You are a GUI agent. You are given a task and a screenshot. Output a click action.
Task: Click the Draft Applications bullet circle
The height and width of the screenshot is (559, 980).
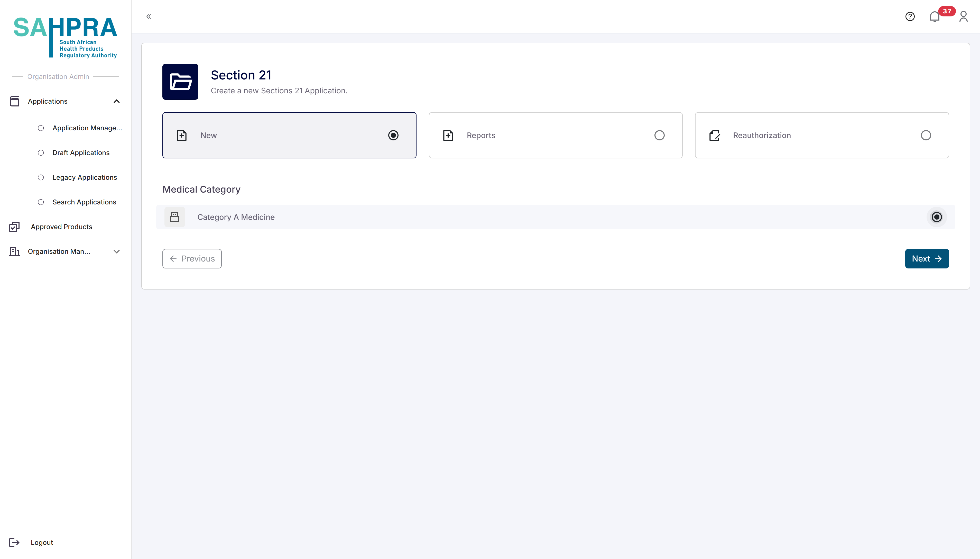point(41,153)
